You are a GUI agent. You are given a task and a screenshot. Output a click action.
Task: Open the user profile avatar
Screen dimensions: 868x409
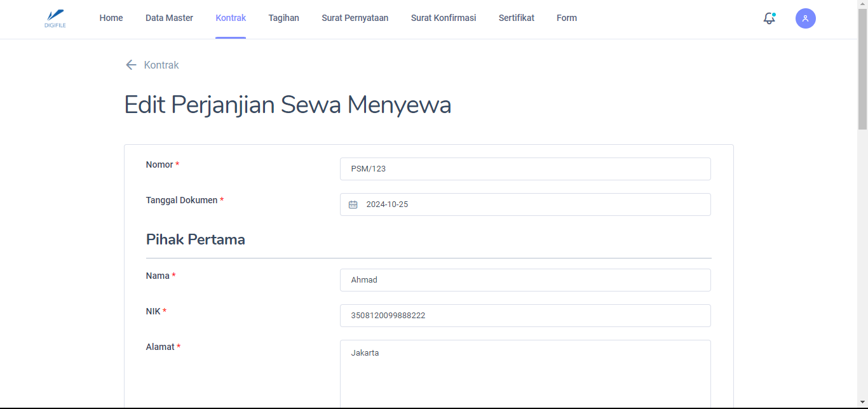805,18
